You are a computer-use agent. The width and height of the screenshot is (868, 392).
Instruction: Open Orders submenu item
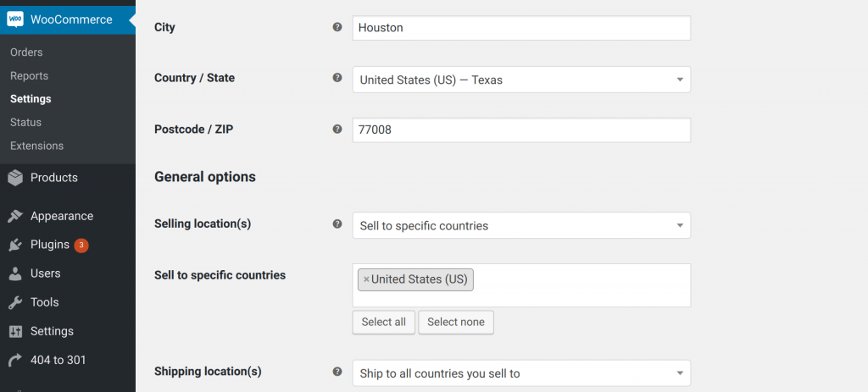[x=26, y=52]
